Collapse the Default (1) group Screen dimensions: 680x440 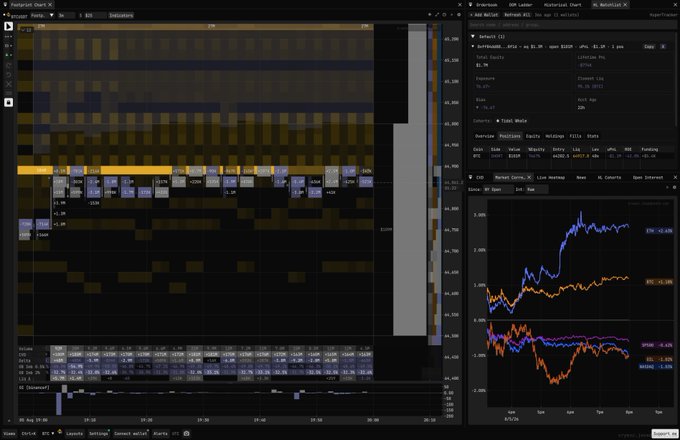[473, 36]
